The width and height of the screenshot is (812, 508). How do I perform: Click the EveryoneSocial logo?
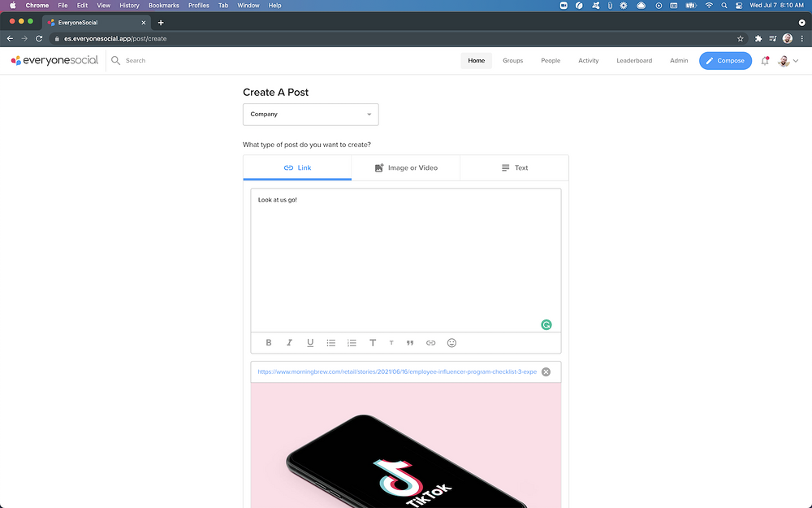pos(54,60)
